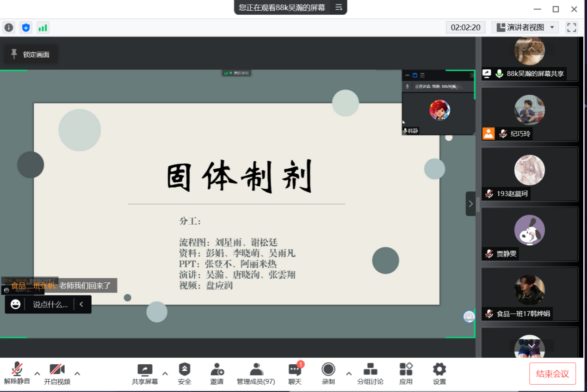587x392 pixels.
Task: Open the Security (安全) tool
Action: tap(185, 374)
